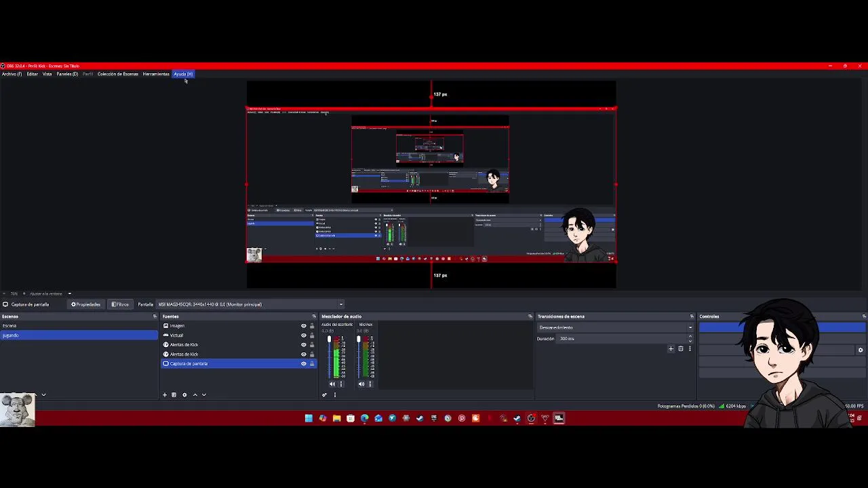Open the Desvanecimiento transition dropdown
The height and width of the screenshot is (488, 868).
[x=615, y=327]
